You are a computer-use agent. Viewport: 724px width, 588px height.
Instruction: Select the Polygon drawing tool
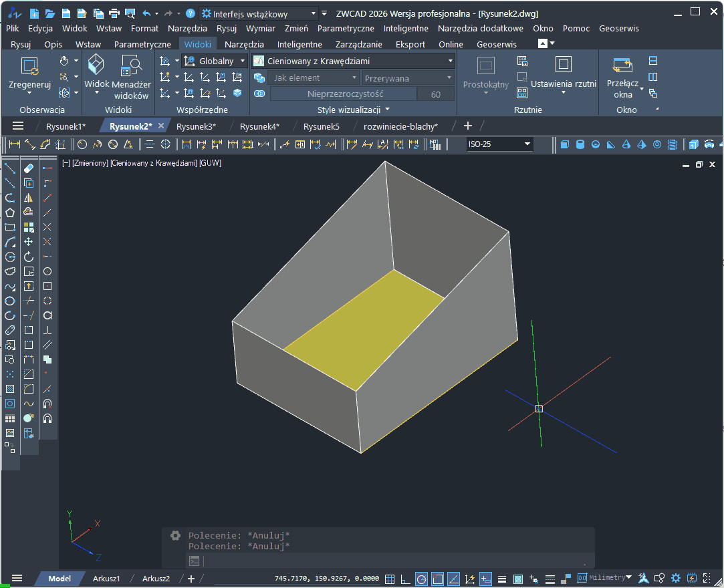tap(10, 212)
